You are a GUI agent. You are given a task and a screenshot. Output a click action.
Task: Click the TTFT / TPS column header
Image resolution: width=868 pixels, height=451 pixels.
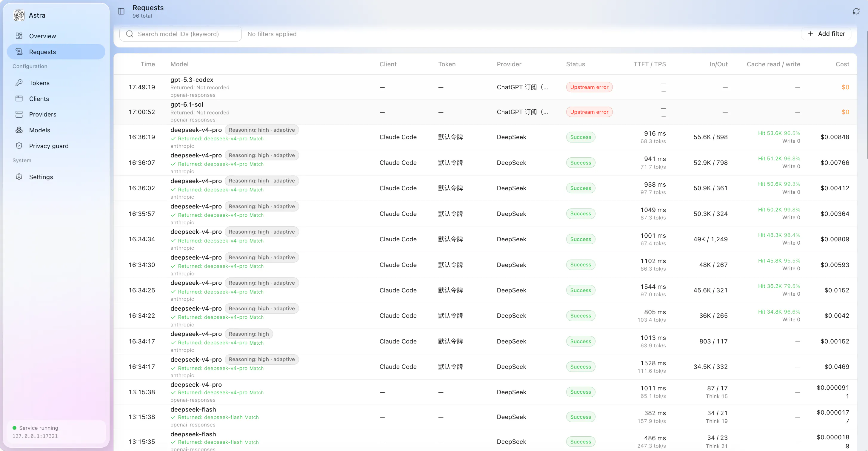coord(649,64)
